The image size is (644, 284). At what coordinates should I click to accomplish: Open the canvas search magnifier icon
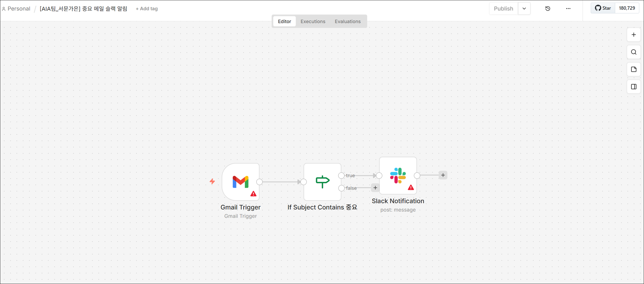[634, 52]
